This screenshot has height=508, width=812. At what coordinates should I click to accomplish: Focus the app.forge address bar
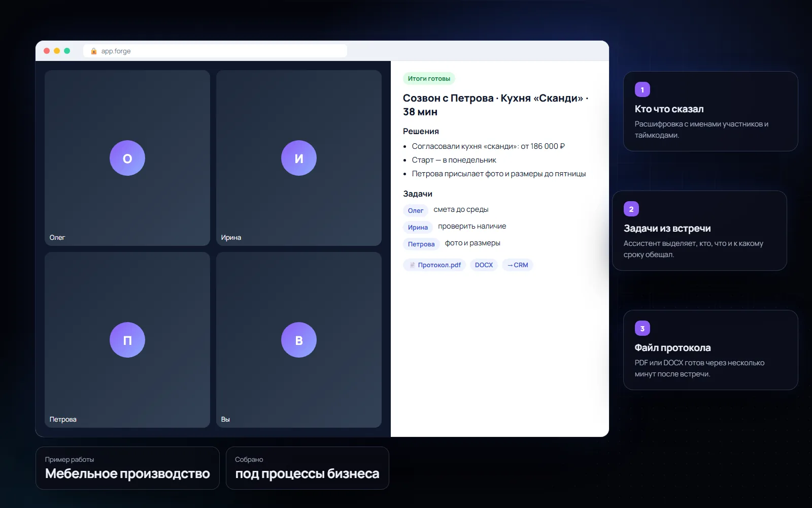pyautogui.click(x=215, y=51)
